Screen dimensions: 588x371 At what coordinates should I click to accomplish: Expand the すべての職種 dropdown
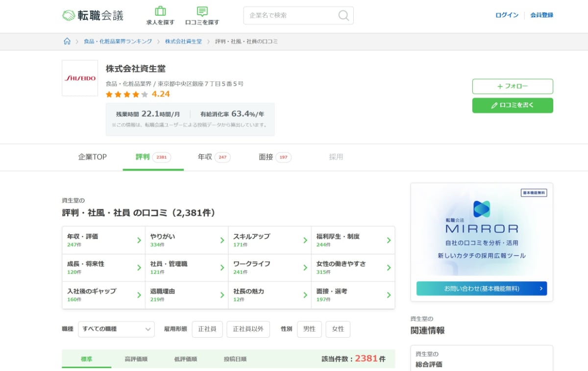tap(116, 329)
